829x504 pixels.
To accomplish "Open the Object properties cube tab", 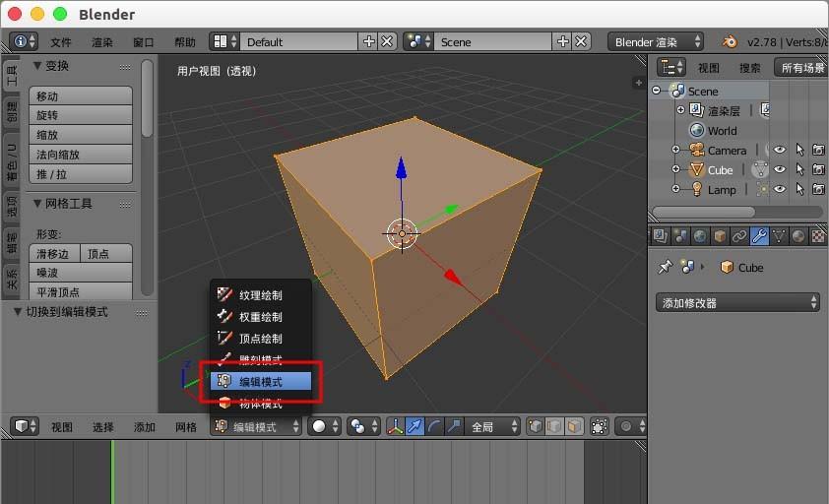I will 720,236.
